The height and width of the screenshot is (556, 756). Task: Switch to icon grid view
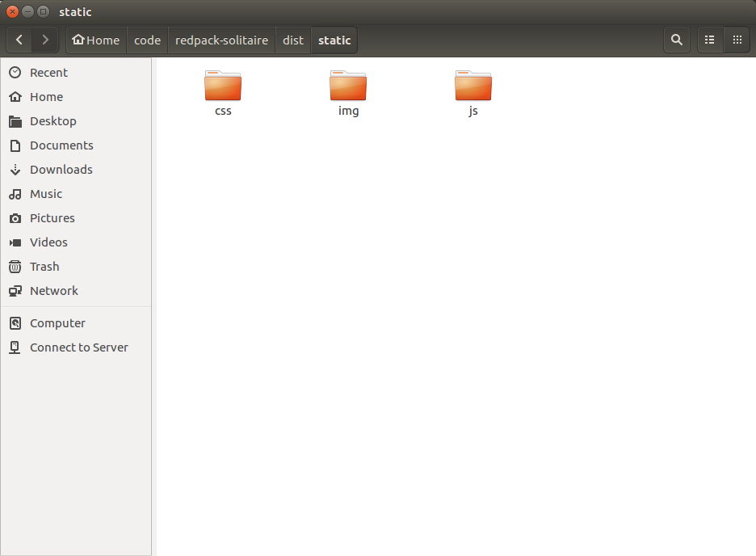click(x=737, y=40)
